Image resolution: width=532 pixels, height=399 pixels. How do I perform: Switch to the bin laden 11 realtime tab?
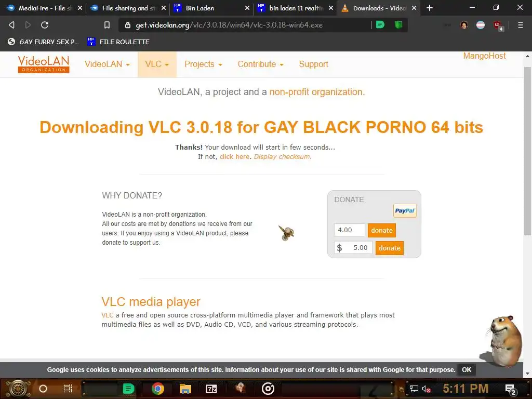coord(295,8)
